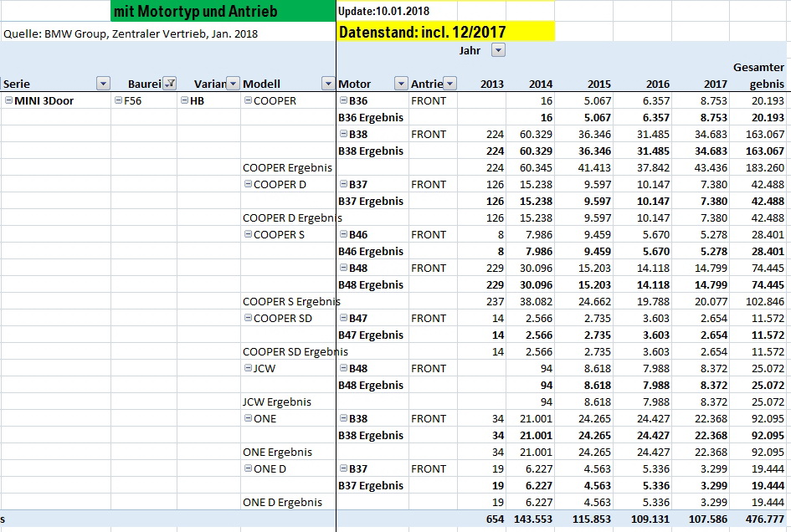791x532 pixels.
Task: Select the 'COOPER D Ergebnis' subtotal label
Action: 292,217
